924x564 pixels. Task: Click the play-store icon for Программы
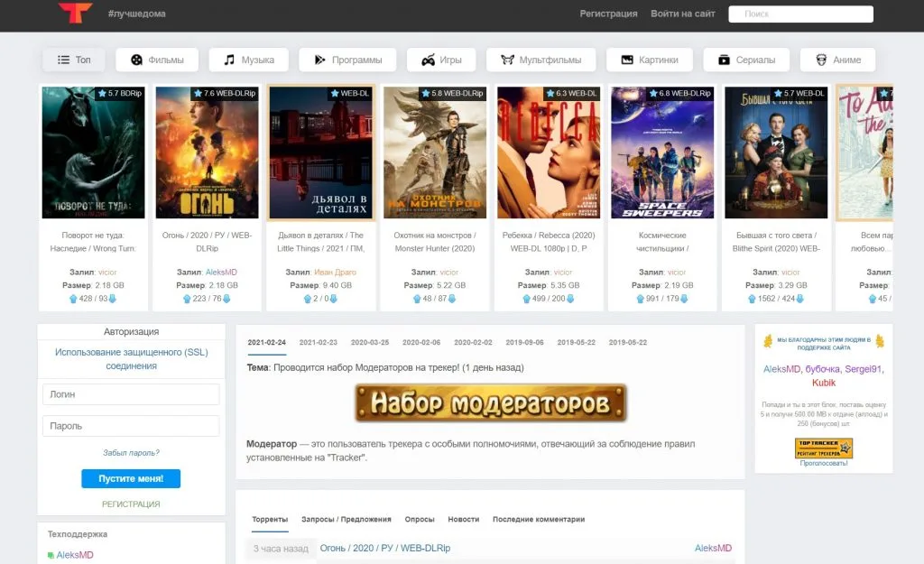pyautogui.click(x=319, y=60)
